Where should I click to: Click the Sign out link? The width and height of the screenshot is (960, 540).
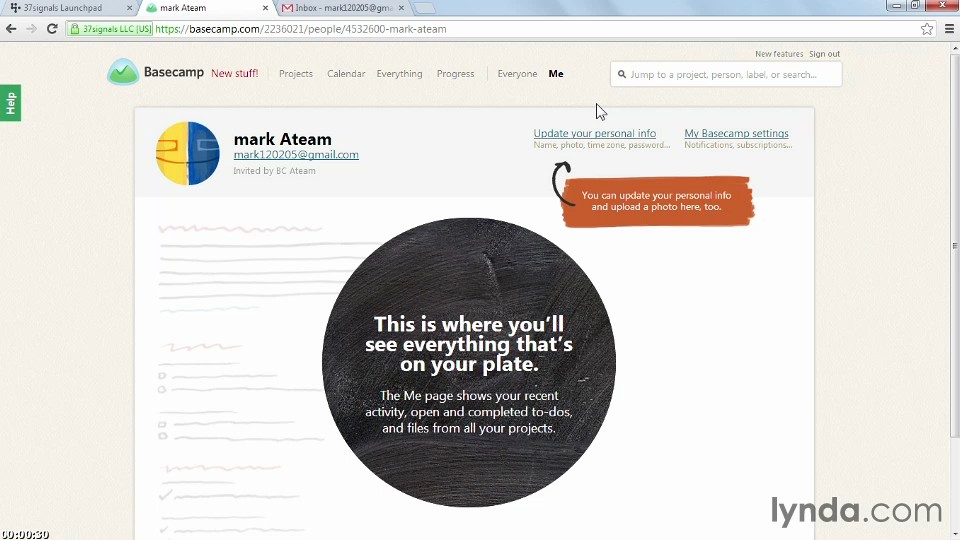click(825, 54)
